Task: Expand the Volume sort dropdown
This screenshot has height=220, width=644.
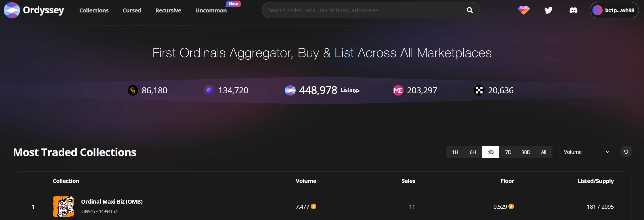Action: click(586, 152)
